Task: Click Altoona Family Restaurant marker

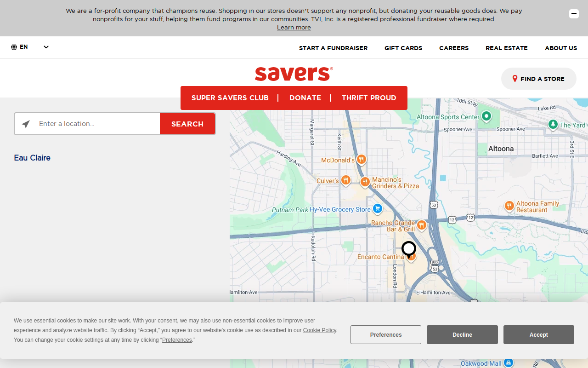Action: pyautogui.click(x=509, y=206)
